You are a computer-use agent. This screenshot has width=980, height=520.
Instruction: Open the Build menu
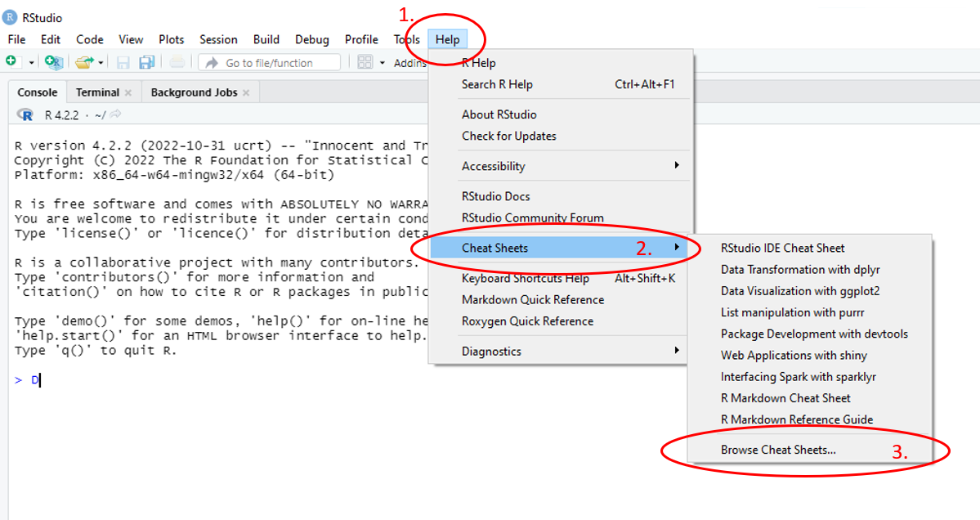click(x=266, y=39)
